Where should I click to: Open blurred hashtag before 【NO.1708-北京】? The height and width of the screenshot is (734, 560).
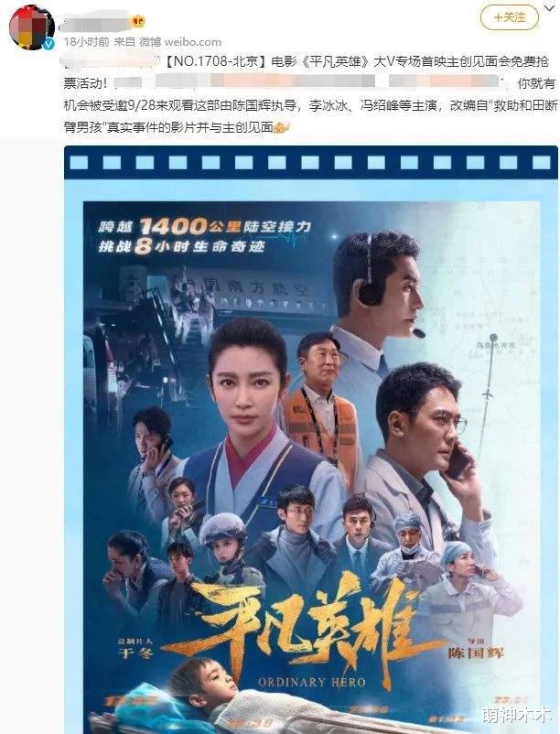pos(111,61)
